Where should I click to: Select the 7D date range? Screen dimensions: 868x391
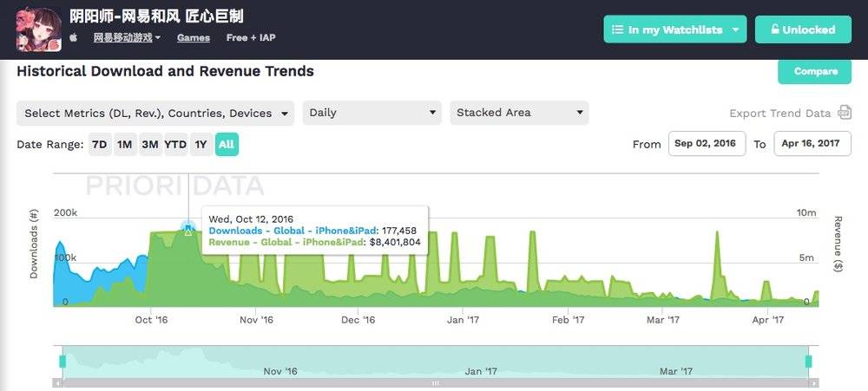point(100,144)
